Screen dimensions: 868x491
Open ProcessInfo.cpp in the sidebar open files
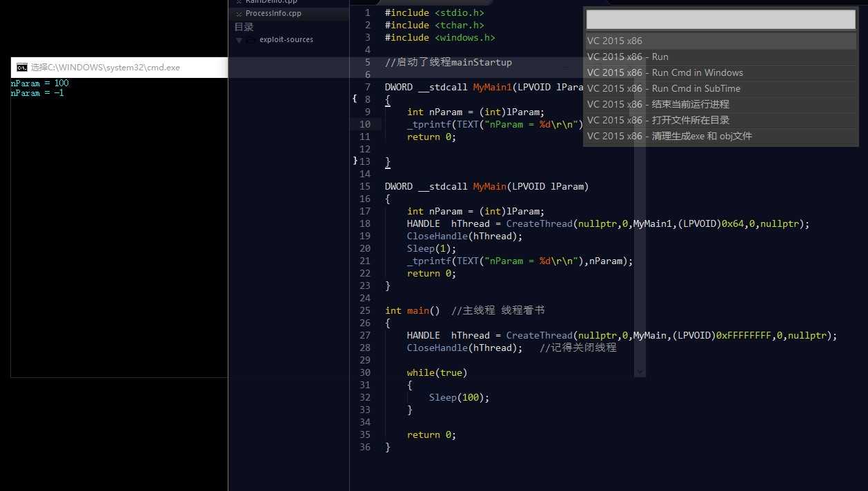[x=273, y=13]
